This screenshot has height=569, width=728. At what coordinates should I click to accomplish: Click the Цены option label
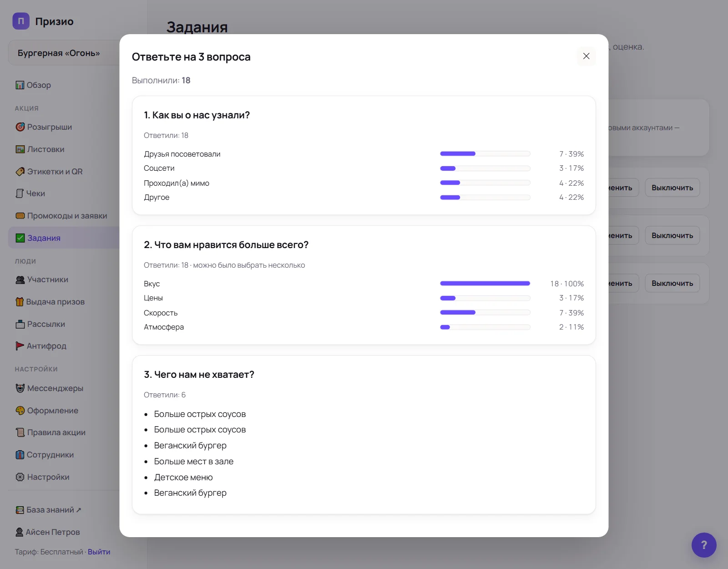pyautogui.click(x=153, y=298)
